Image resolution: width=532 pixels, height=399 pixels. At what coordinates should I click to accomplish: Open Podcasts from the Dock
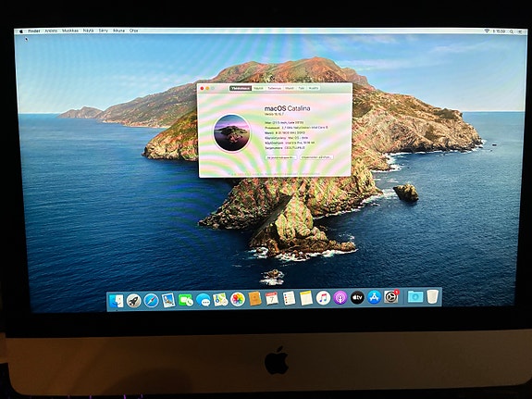[340, 298]
